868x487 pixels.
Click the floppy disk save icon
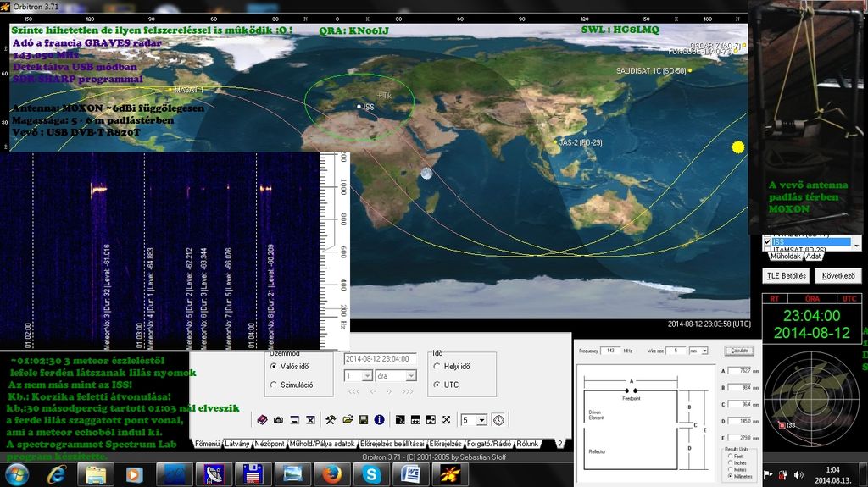click(363, 420)
